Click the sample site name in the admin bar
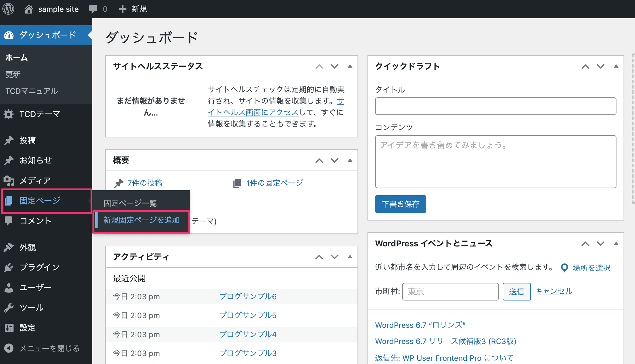The width and height of the screenshot is (635, 364). click(58, 9)
